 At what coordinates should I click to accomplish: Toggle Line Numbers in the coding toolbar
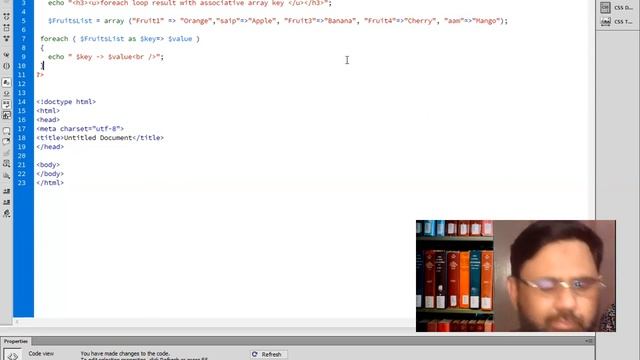point(7,82)
